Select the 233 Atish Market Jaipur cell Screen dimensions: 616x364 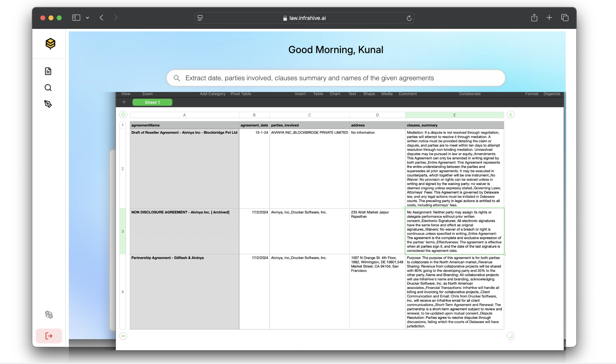click(377, 231)
